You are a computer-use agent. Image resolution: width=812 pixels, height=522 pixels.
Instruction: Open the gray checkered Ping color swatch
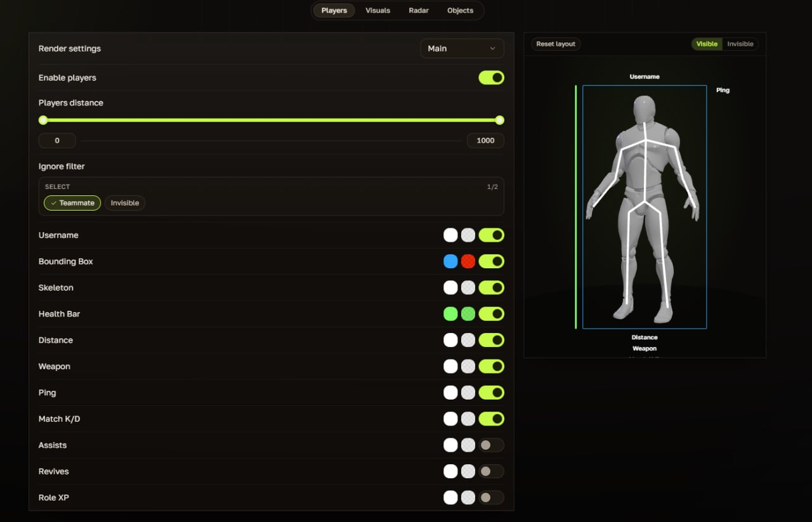(x=468, y=393)
